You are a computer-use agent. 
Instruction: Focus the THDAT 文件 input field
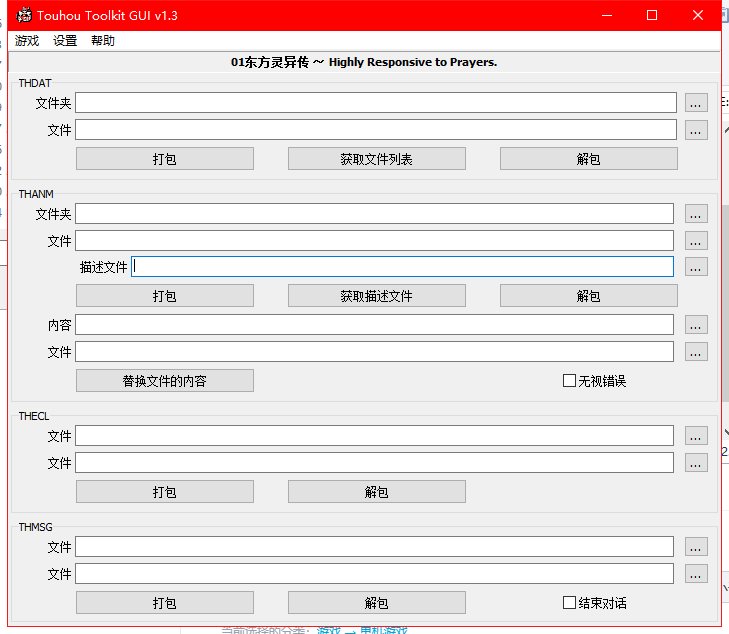coord(376,130)
